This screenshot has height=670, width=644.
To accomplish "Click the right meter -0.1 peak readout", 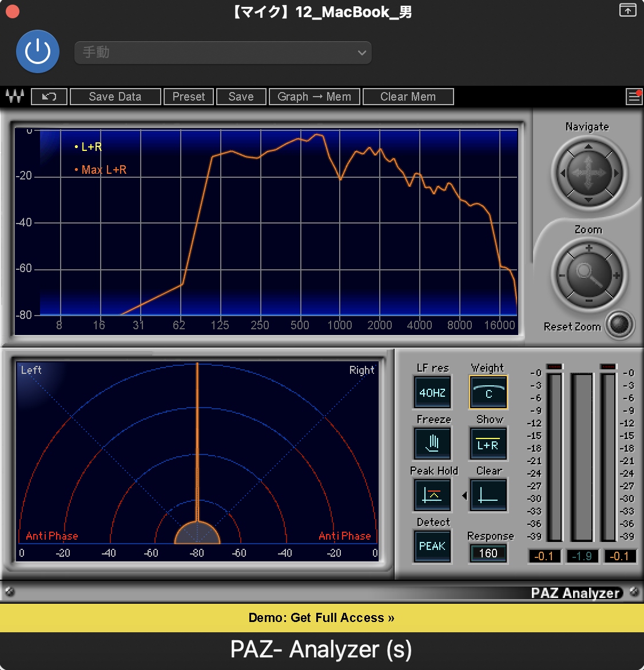I will tap(619, 556).
